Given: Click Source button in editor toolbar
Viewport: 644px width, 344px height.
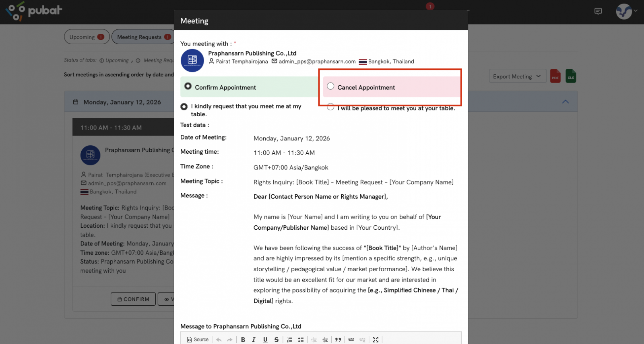Looking at the screenshot, I should point(198,340).
